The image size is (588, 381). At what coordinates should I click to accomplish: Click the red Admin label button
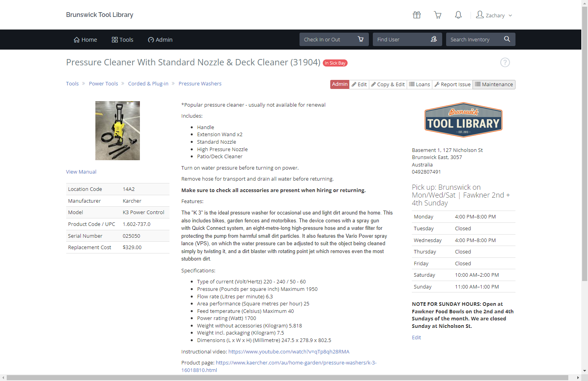(x=340, y=85)
